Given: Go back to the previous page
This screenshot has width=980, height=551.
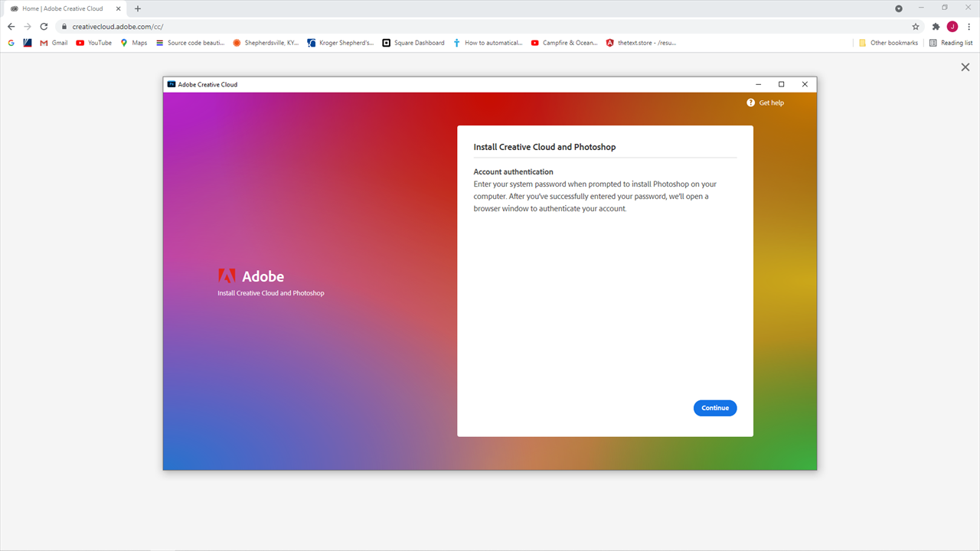Looking at the screenshot, I should coord(11,26).
